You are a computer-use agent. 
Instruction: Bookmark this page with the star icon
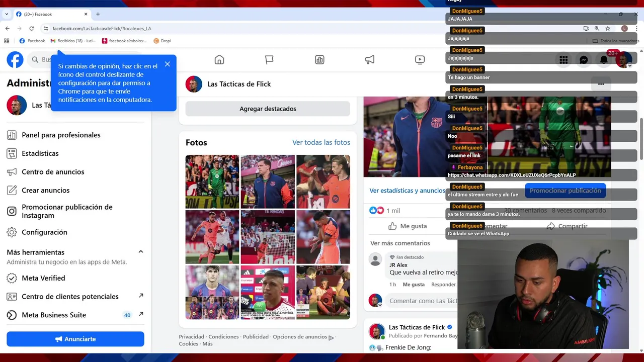point(608,29)
